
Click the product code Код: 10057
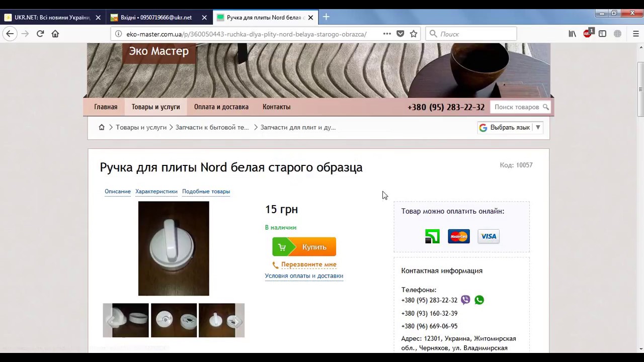click(516, 165)
